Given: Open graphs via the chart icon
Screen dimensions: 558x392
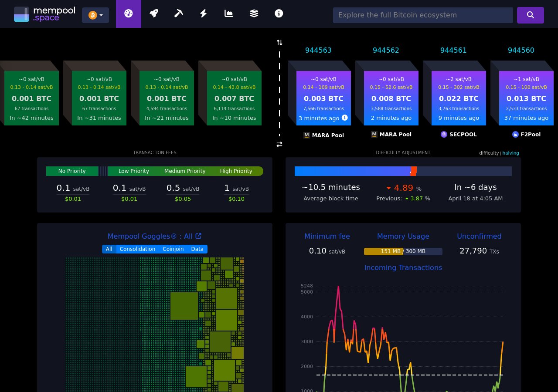Looking at the screenshot, I should 228,14.
